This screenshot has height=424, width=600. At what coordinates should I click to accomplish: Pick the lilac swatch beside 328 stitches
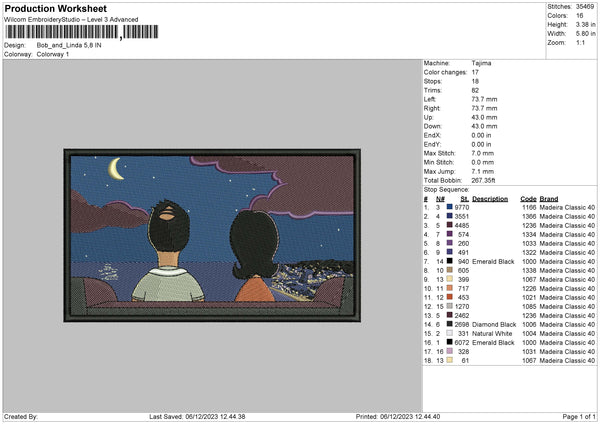[449, 351]
